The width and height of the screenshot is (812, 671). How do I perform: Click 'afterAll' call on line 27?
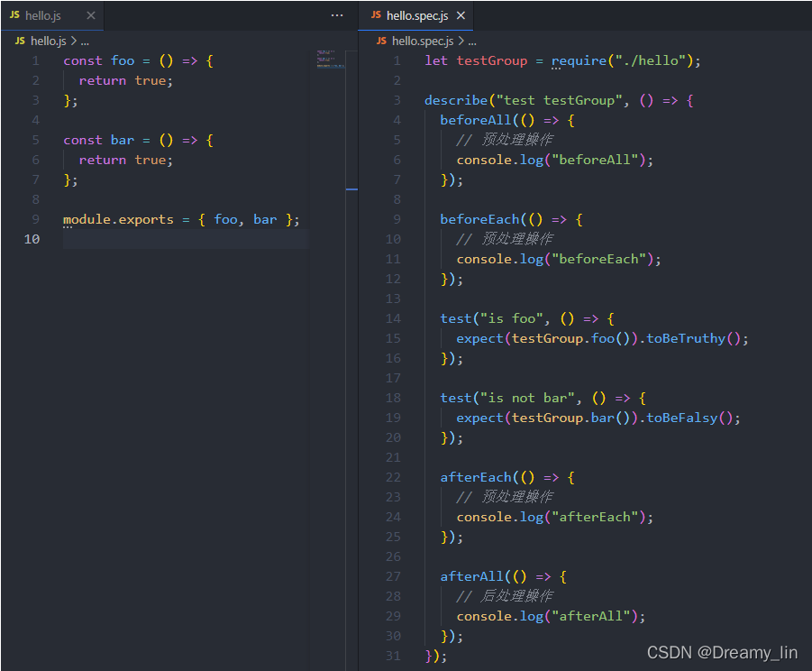pyautogui.click(x=471, y=576)
